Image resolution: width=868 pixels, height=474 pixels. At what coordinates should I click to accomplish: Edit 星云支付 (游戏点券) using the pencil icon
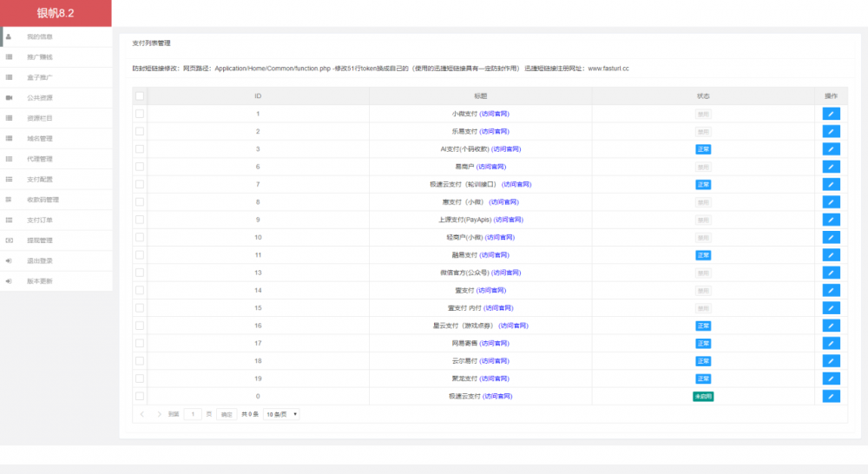[831, 326]
